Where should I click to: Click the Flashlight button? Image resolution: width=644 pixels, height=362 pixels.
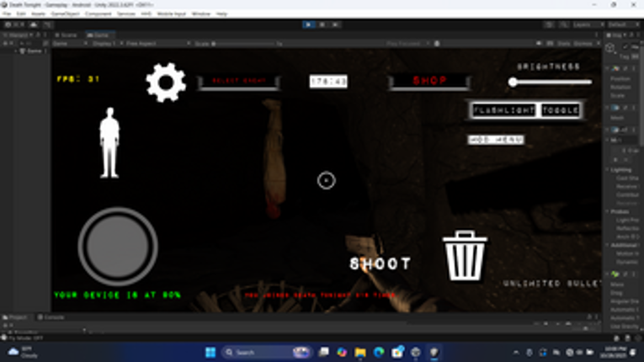pyautogui.click(x=503, y=110)
